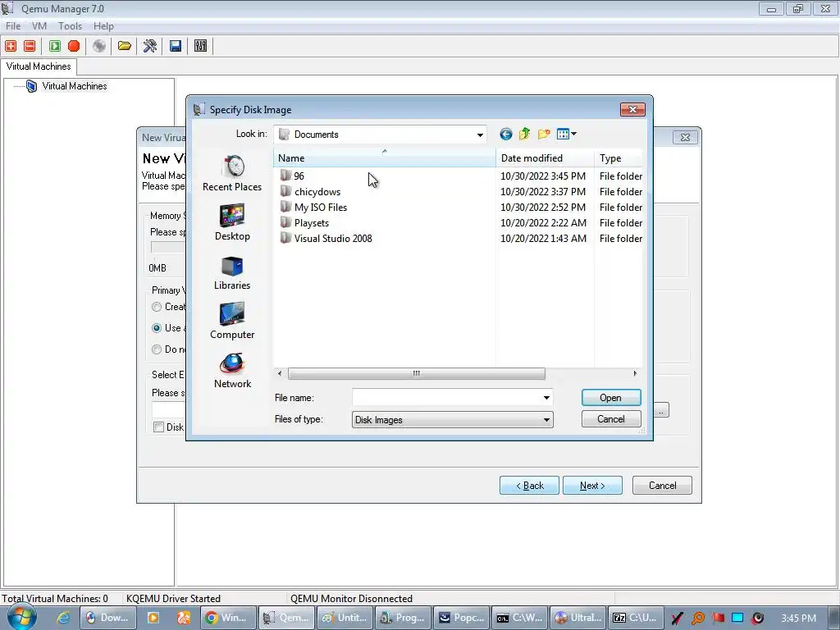Select the Use radio button in wizard
The width and height of the screenshot is (840, 630).
(157, 328)
